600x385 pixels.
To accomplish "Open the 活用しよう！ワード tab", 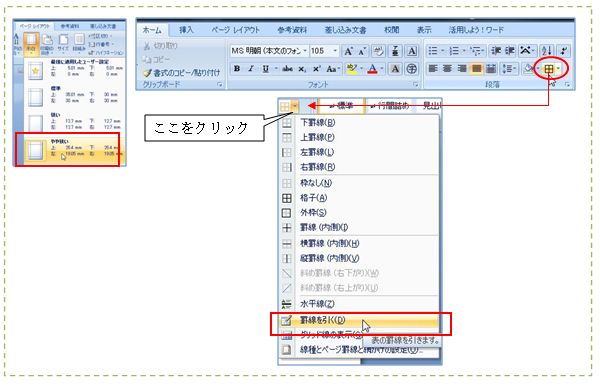I will [x=476, y=30].
